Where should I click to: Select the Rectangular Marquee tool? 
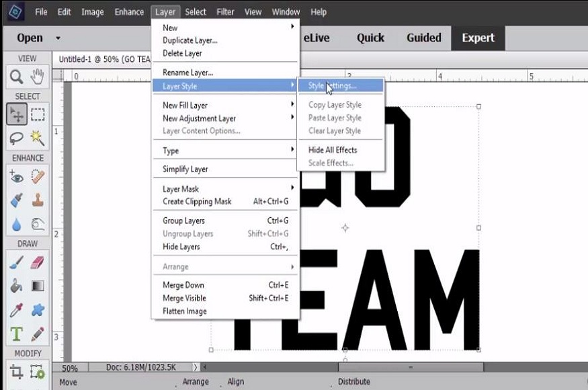38,114
